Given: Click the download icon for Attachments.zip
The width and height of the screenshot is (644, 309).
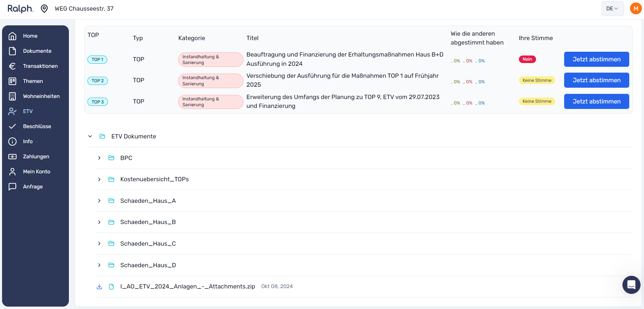Looking at the screenshot, I should [x=99, y=287].
